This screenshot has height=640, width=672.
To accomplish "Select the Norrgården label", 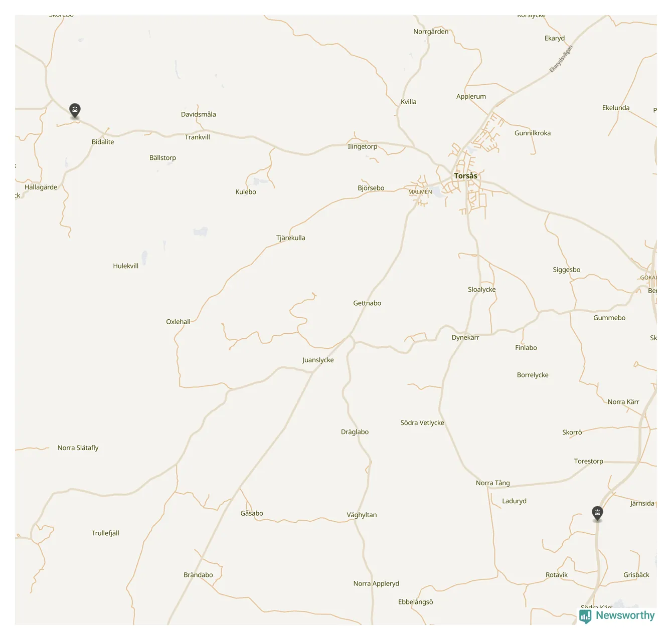I will click(431, 32).
